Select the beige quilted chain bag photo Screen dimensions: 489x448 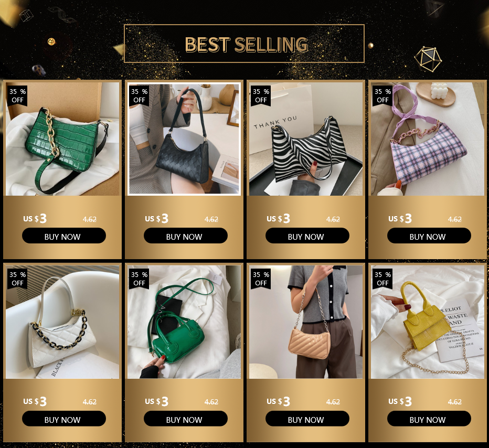point(306,322)
